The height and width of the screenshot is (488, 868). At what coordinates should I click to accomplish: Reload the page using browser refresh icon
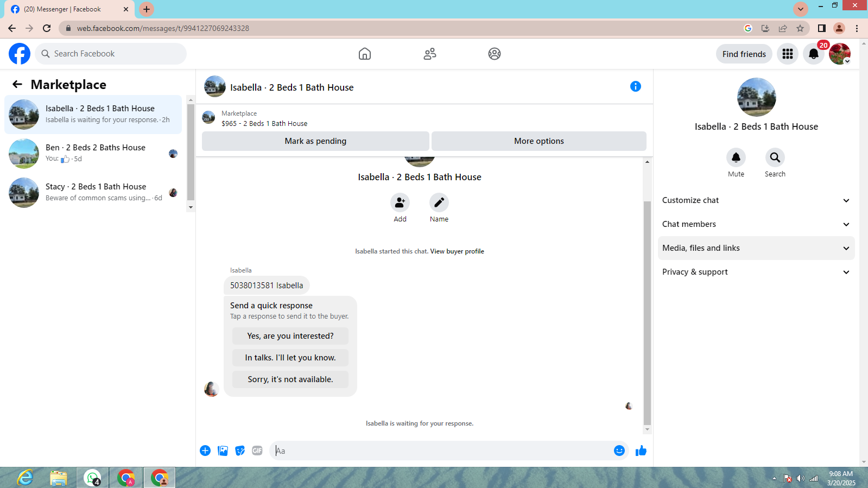click(47, 28)
